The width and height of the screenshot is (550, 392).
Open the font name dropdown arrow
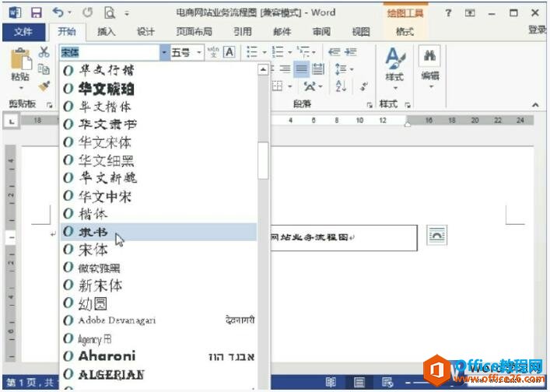(x=164, y=53)
